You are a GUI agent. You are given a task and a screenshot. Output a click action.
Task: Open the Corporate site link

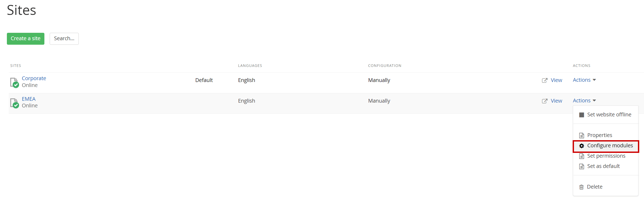[x=34, y=78]
